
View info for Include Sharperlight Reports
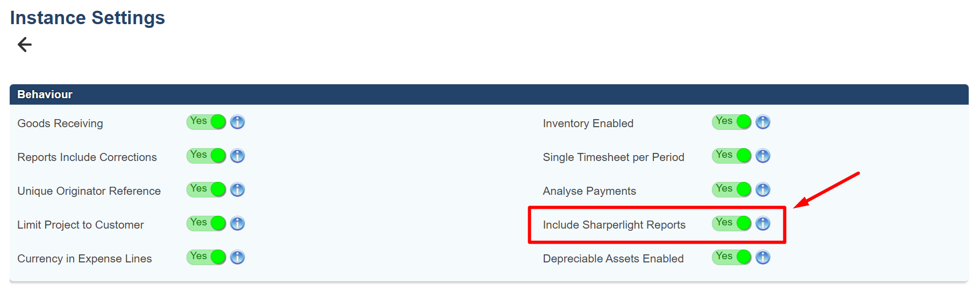[x=763, y=224]
